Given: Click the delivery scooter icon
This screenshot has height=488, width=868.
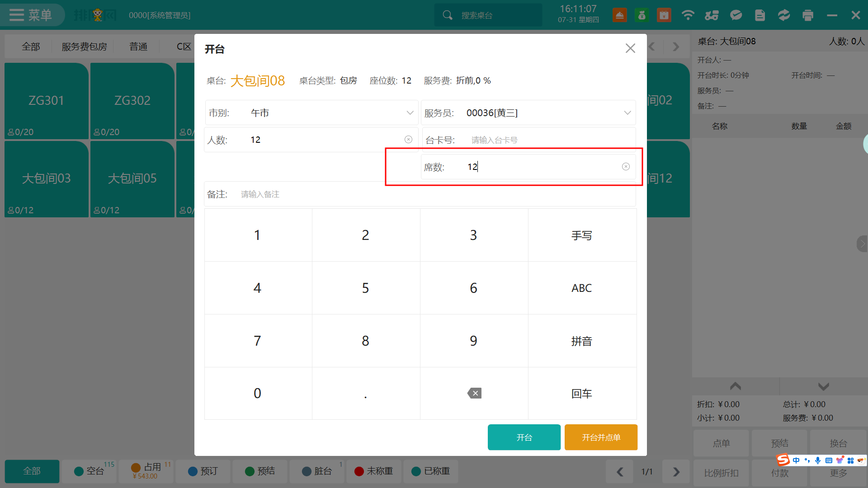Looking at the screenshot, I should (712, 15).
